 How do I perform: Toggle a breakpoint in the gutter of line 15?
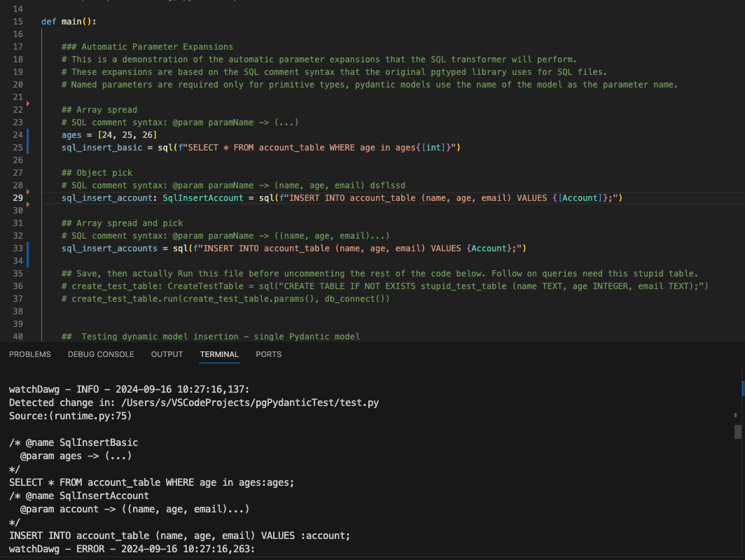tap(29, 22)
